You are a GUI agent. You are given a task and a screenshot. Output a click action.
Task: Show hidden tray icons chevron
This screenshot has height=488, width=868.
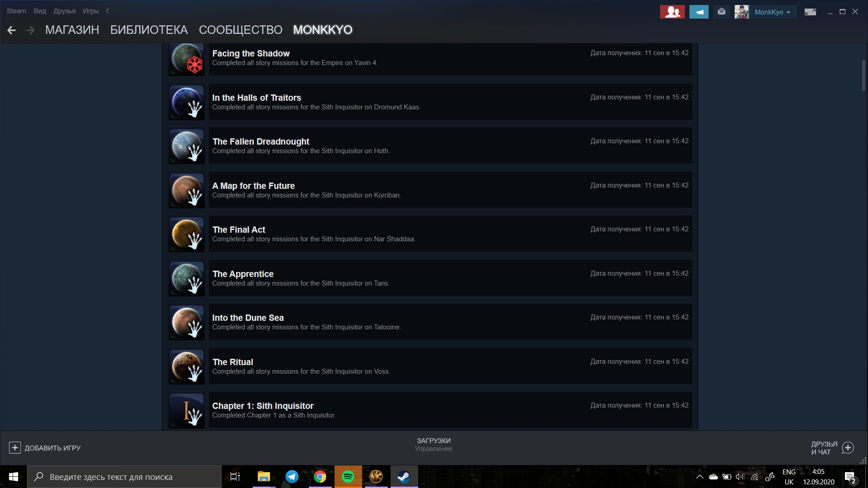click(699, 477)
